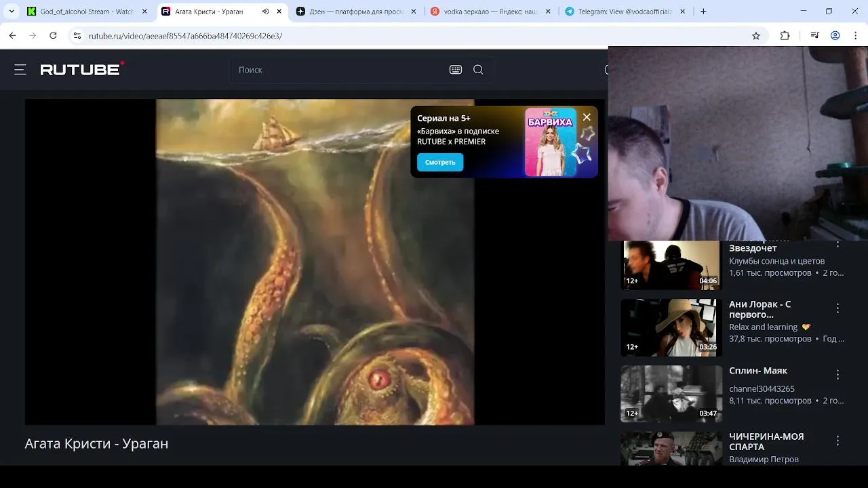Open the browser profile icon
The width and height of the screenshot is (868, 488).
point(835,36)
